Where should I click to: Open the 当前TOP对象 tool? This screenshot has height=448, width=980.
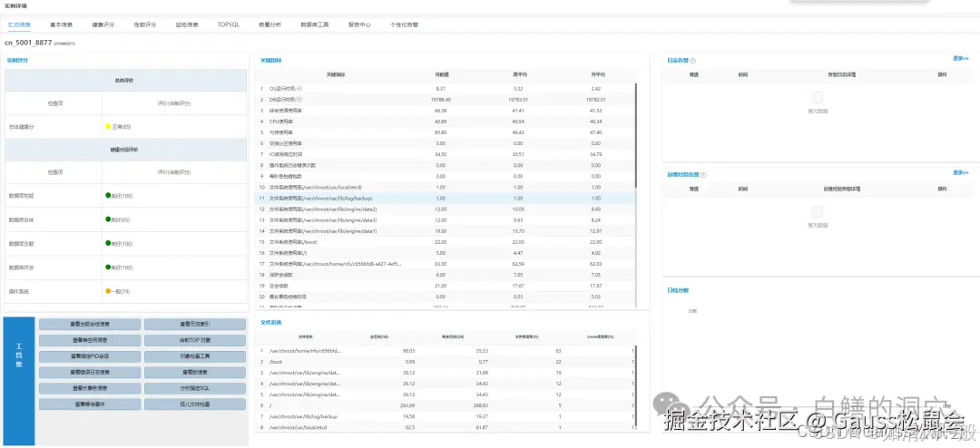click(195, 340)
